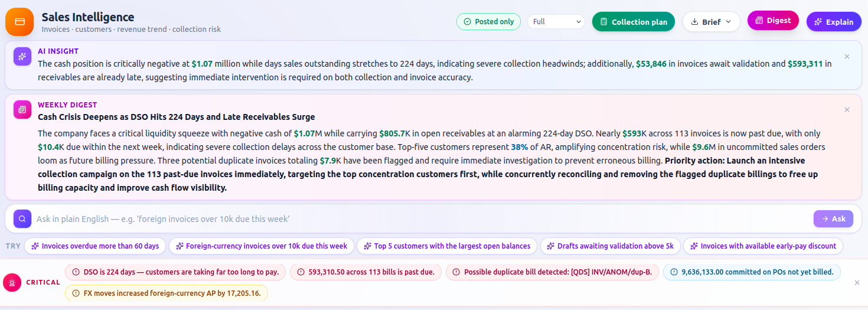Open the Full view dropdown
The height and width of the screenshot is (310, 868).
coord(556,22)
